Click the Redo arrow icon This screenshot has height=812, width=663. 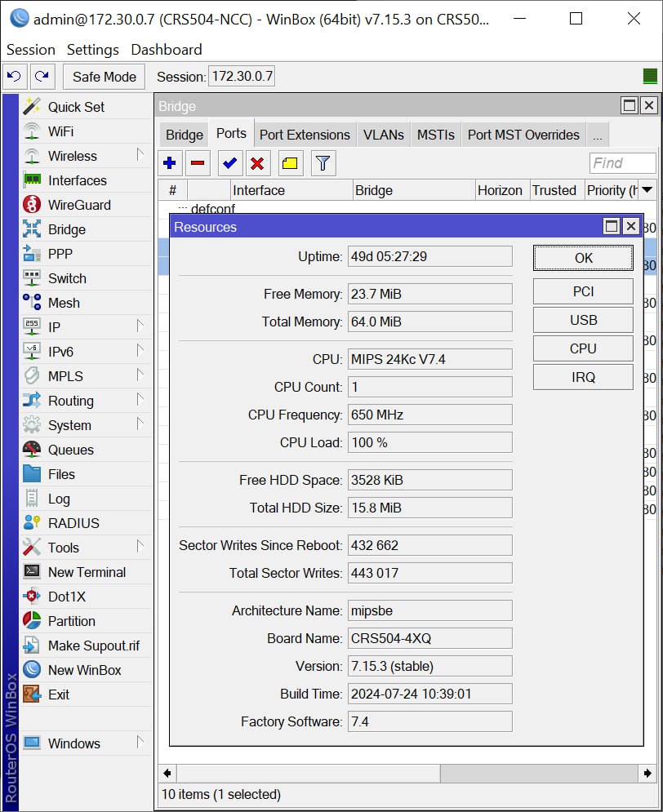click(x=42, y=77)
